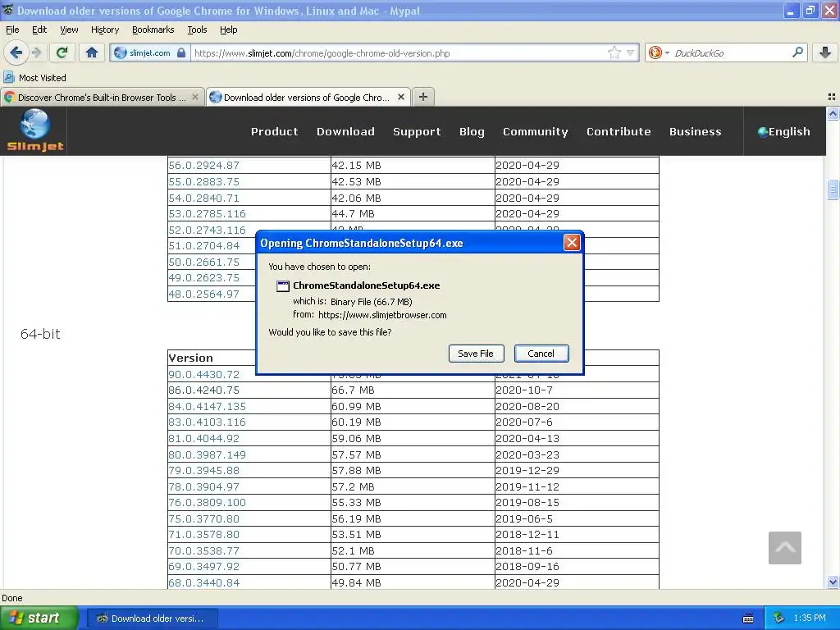The width and height of the screenshot is (840, 630).
Task: Download version 70.0.3538.77
Action: coord(203,550)
